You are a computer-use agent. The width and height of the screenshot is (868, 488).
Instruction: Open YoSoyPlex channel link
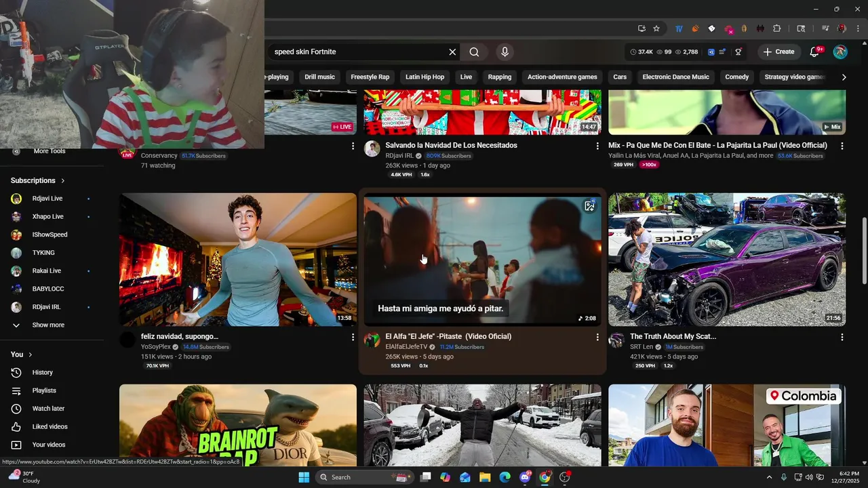(x=156, y=347)
